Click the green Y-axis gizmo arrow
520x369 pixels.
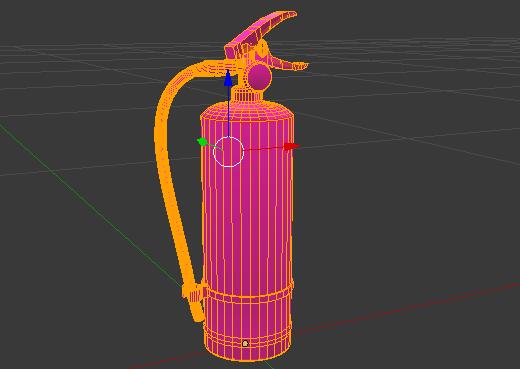click(x=202, y=142)
